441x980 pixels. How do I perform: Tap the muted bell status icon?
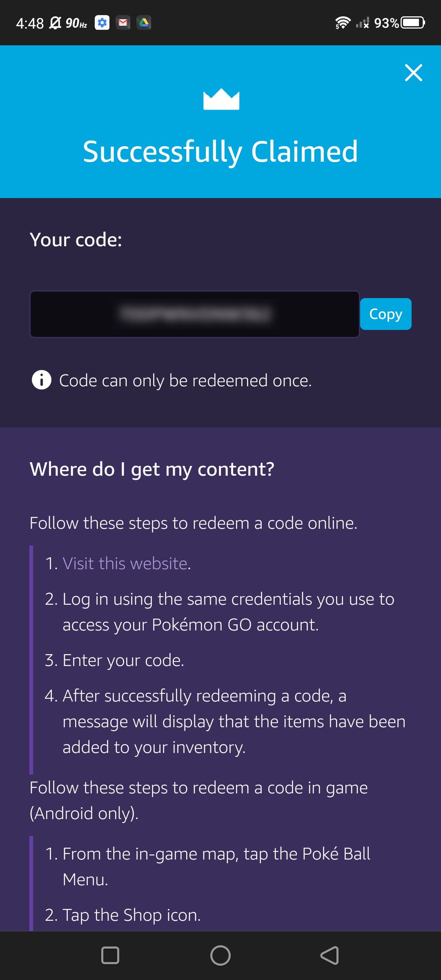[55, 23]
